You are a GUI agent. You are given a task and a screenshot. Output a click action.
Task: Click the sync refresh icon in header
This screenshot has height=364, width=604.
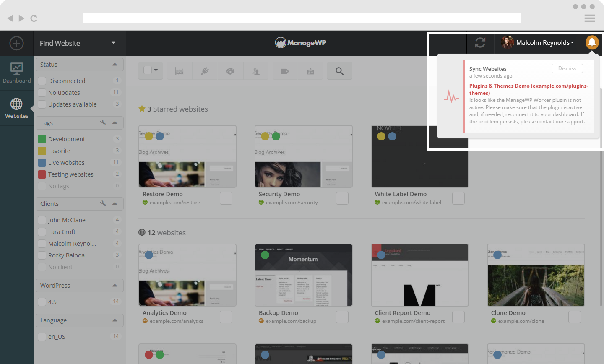coord(480,42)
